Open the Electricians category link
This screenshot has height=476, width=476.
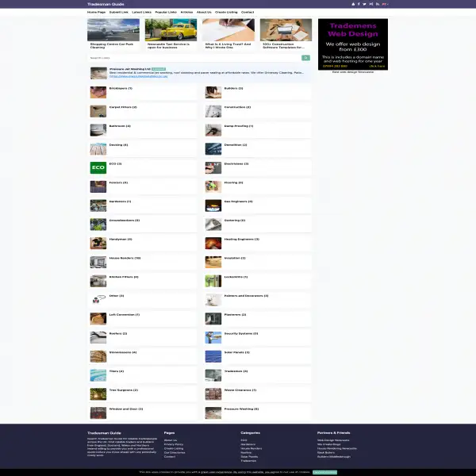pos(236,163)
